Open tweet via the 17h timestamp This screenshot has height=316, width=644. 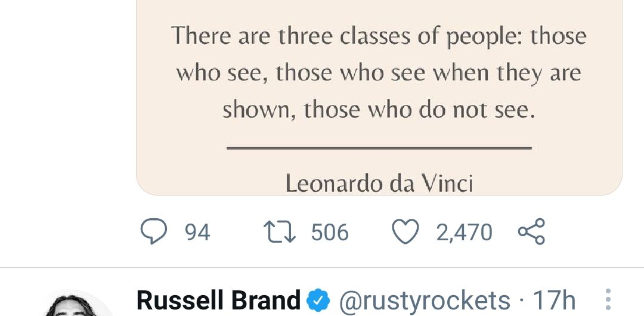tap(555, 300)
